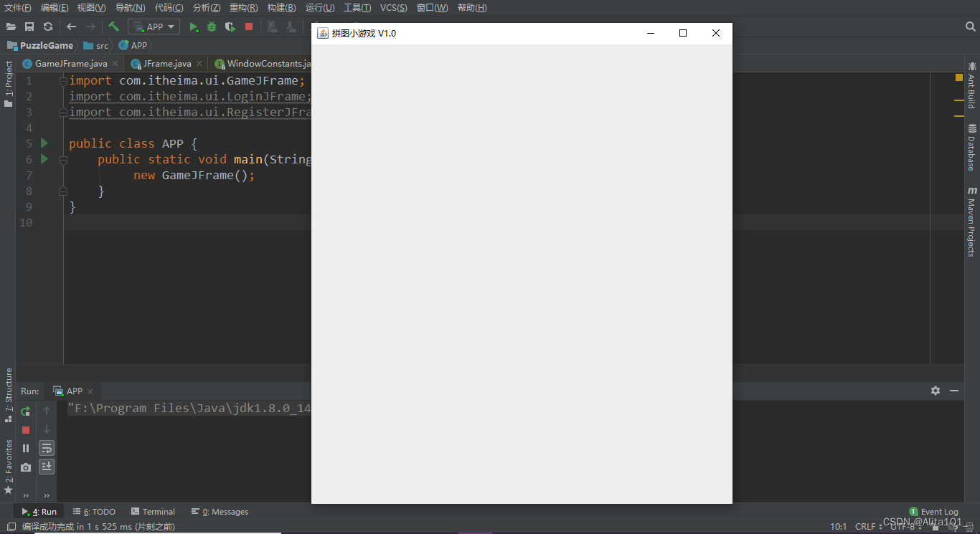Close the JFrame.java tab

pos(199,64)
